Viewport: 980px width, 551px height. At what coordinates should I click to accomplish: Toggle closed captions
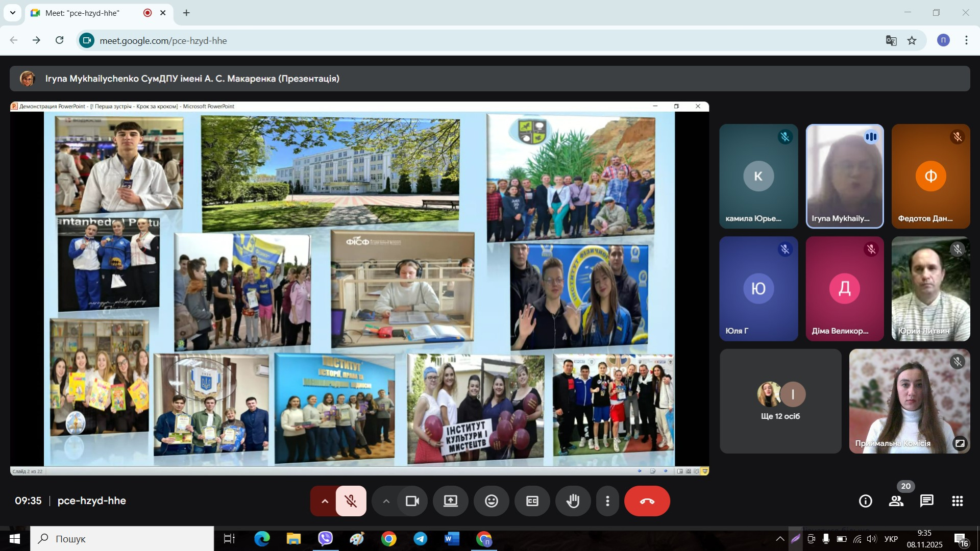click(x=532, y=501)
